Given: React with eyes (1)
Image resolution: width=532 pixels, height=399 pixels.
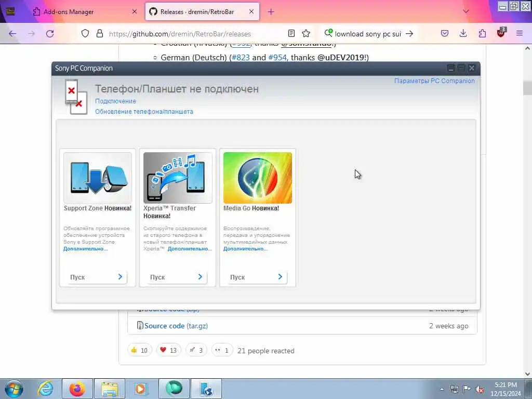Looking at the screenshot, I should [x=222, y=350].
